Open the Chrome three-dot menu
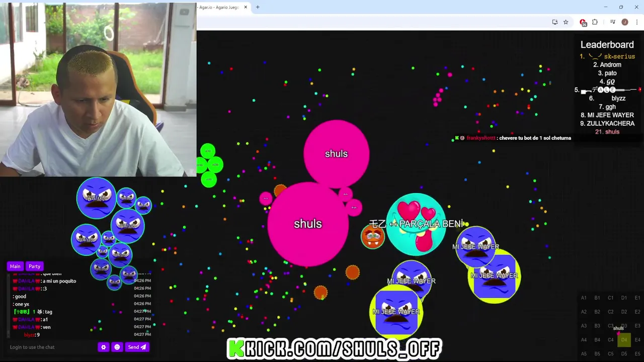The image size is (644, 362). tap(637, 22)
